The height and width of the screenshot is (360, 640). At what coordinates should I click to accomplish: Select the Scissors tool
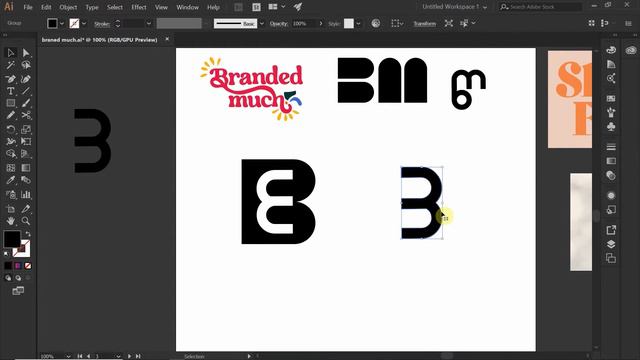(x=26, y=116)
